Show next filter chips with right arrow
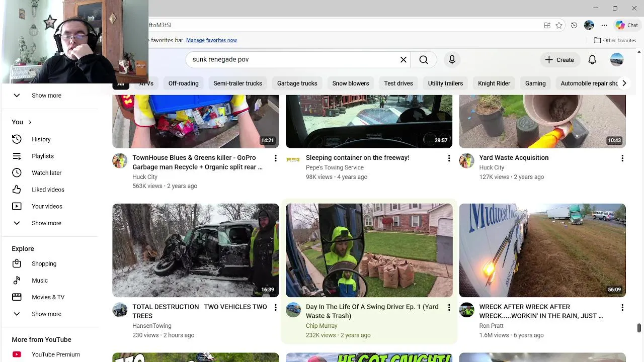 pos(624,83)
